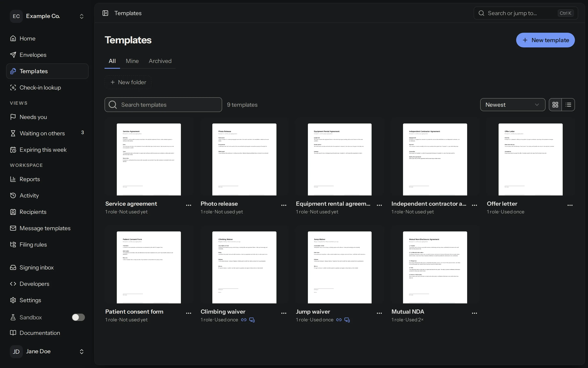Switch to list view
The image size is (588, 368).
pos(568,105)
